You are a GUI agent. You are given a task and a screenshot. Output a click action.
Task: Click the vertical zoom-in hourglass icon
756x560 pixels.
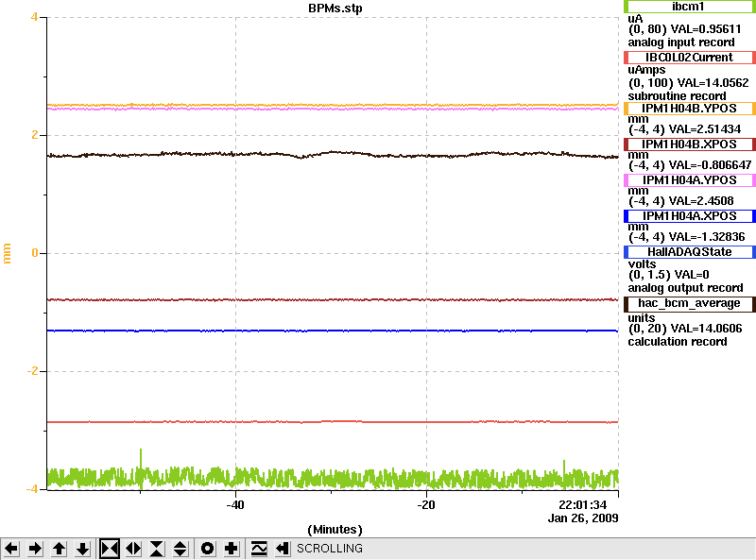tap(157, 549)
